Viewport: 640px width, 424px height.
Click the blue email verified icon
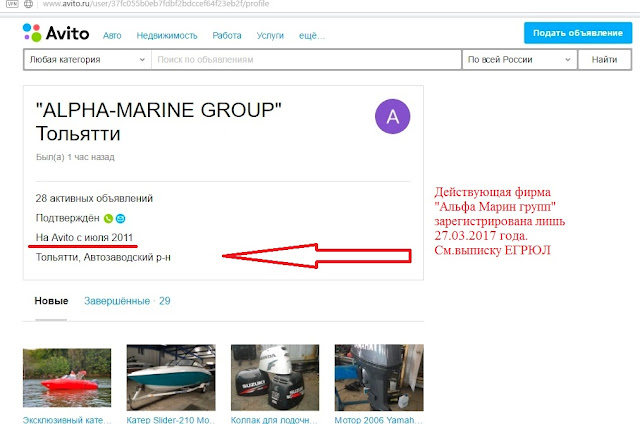(x=120, y=218)
